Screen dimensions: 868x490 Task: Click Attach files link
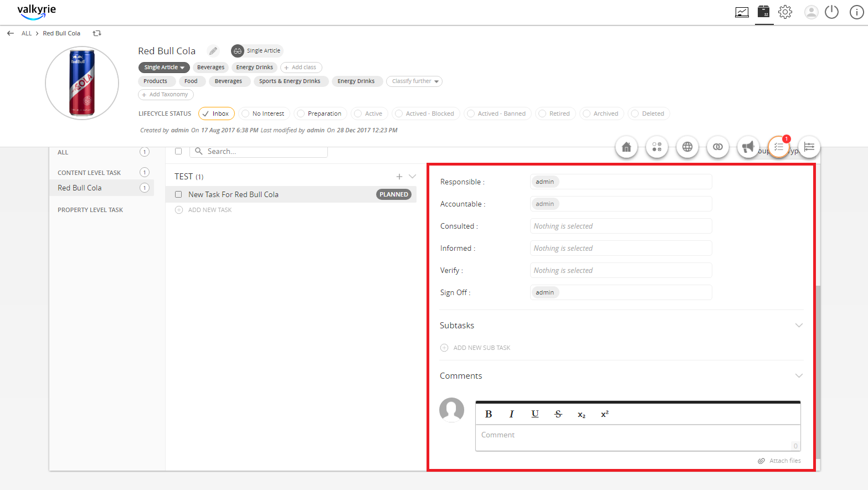[780, 461]
